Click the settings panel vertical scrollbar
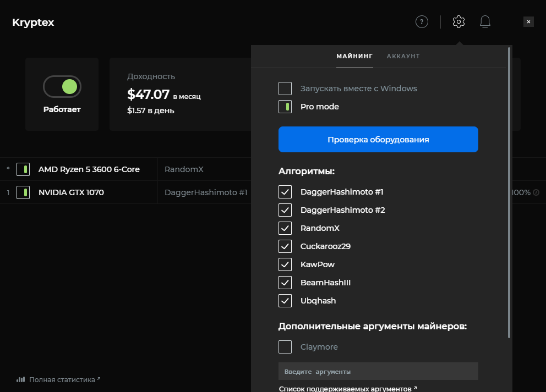This screenshot has width=546, height=392. 509,192
